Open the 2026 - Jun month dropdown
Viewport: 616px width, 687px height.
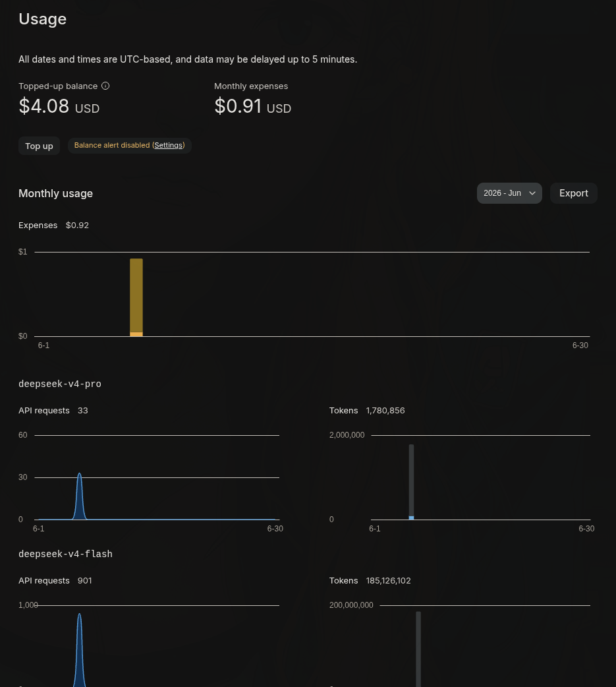(509, 193)
